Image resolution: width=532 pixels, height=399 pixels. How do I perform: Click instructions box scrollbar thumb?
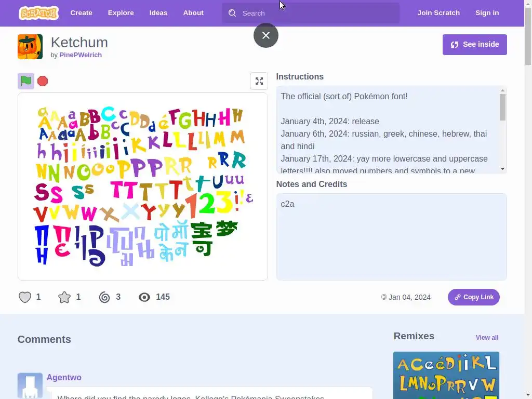pos(502,107)
